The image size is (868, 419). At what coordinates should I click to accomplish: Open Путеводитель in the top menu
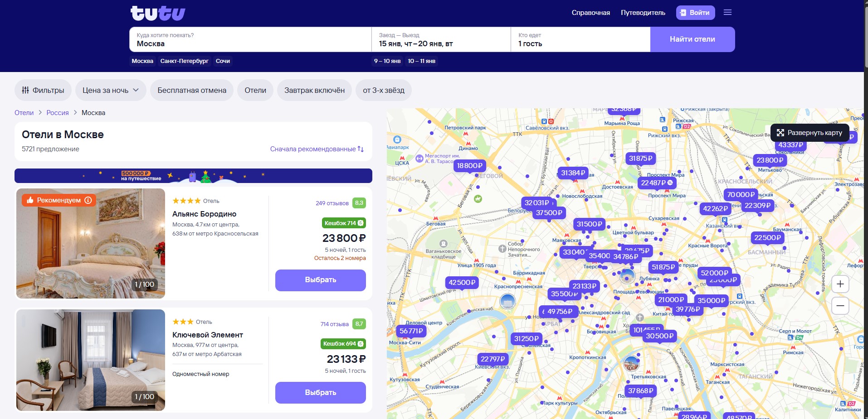pyautogui.click(x=643, y=13)
